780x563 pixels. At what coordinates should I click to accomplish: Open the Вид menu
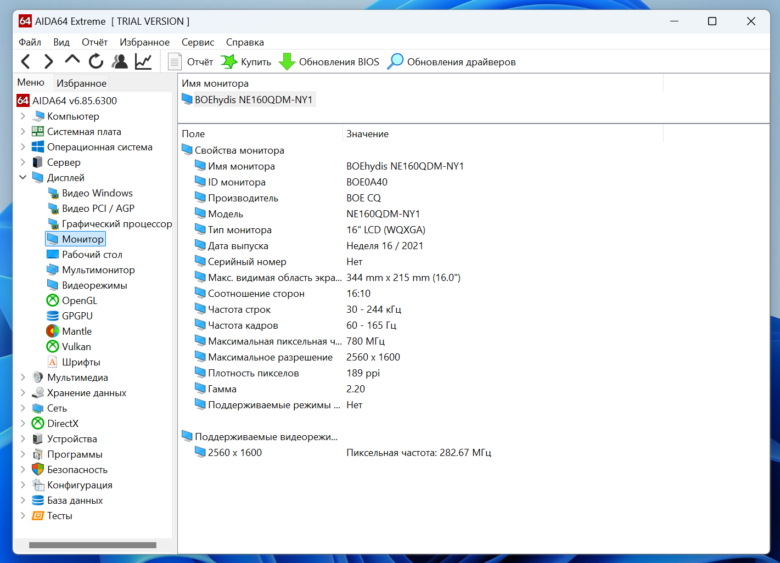point(61,42)
